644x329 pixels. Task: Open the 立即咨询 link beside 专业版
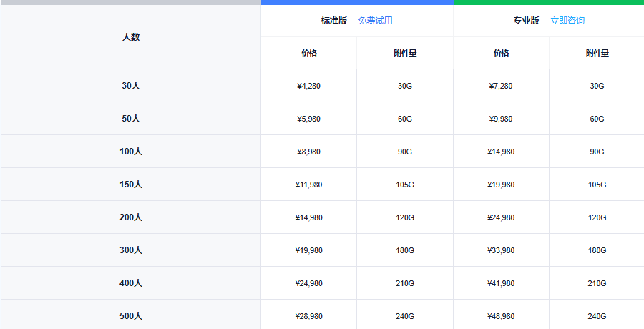[x=567, y=21]
